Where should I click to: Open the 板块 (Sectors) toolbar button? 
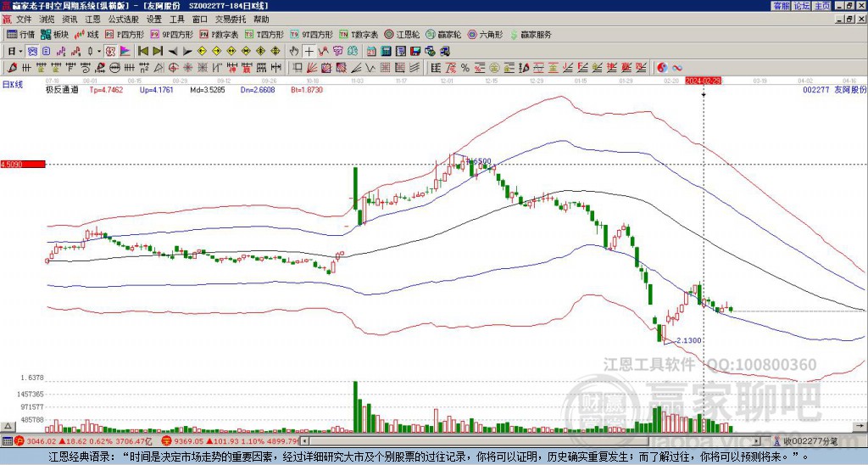click(54, 35)
